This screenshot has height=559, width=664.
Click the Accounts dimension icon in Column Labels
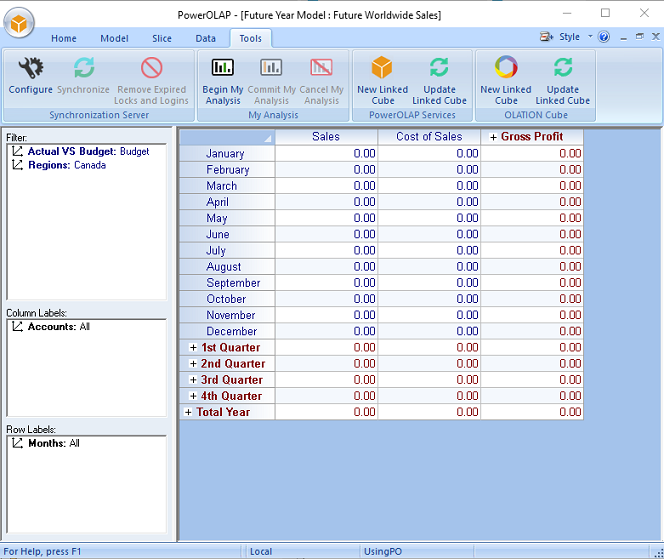tap(17, 327)
